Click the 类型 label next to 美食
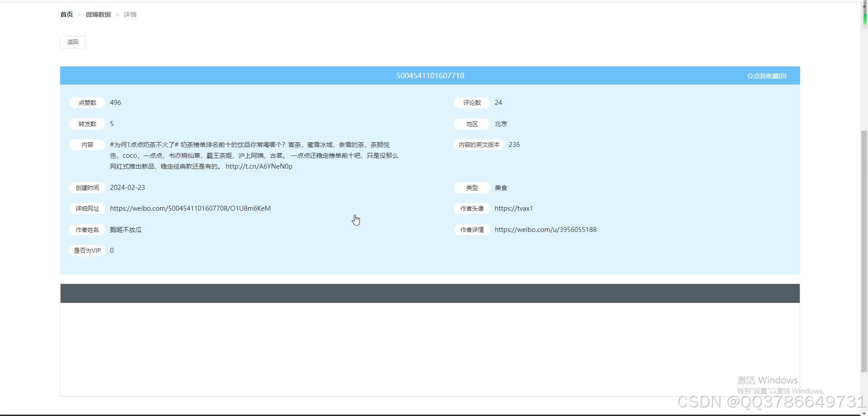868x416 pixels. (x=471, y=187)
